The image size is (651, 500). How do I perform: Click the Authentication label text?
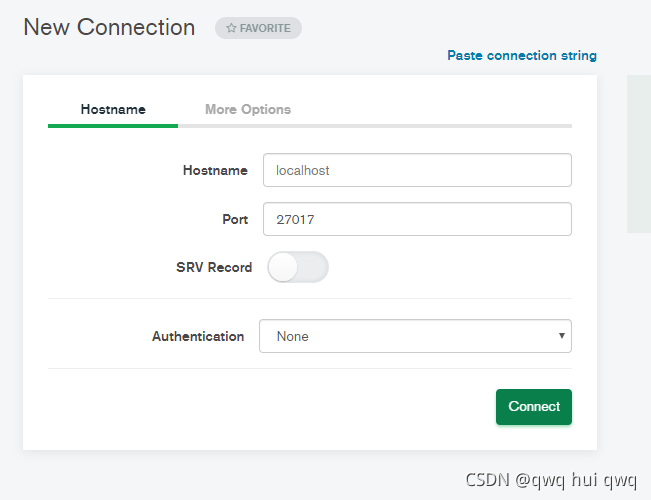coord(198,336)
